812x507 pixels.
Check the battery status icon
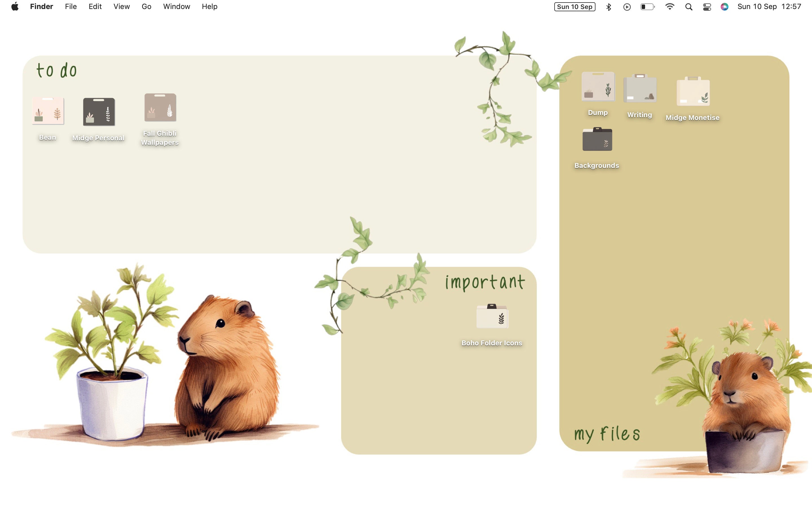647,6
